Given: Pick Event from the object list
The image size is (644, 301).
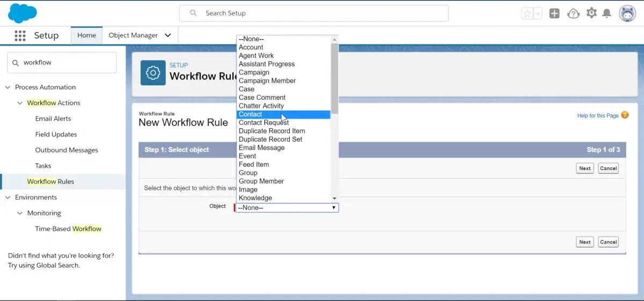Looking at the screenshot, I should 283,156.
